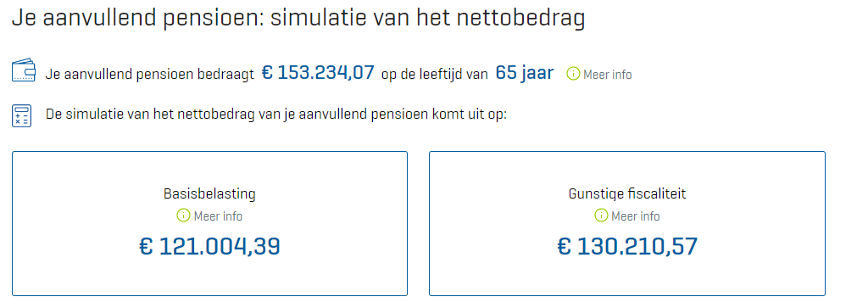Click the € 153.234,07 pension amount
The image size is (868, 308).
click(x=318, y=73)
